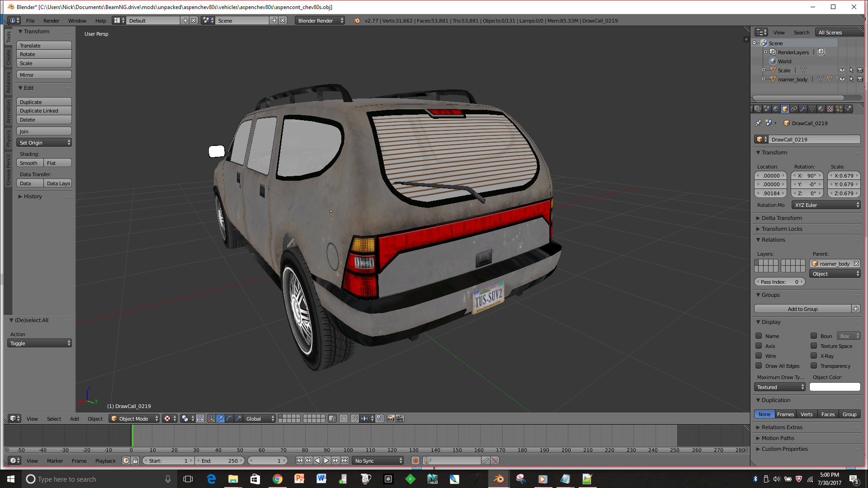
Task: Click the translate manipulator arrow icon
Action: (220, 419)
